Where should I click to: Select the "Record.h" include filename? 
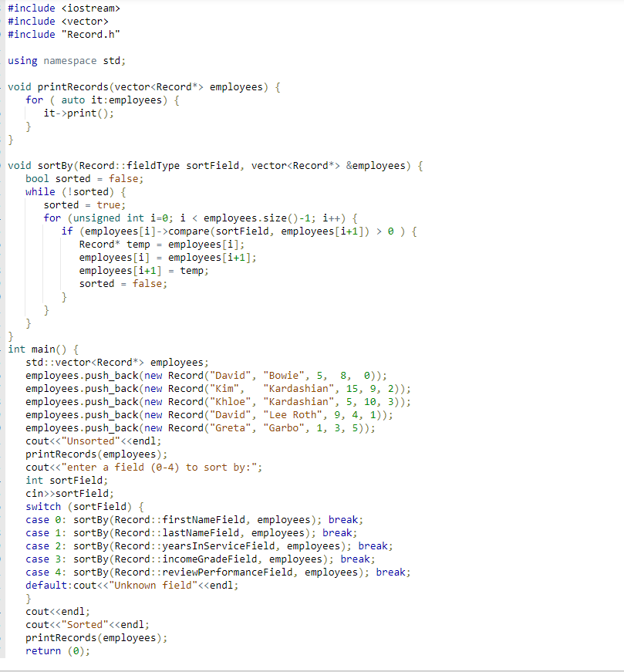pos(94,34)
